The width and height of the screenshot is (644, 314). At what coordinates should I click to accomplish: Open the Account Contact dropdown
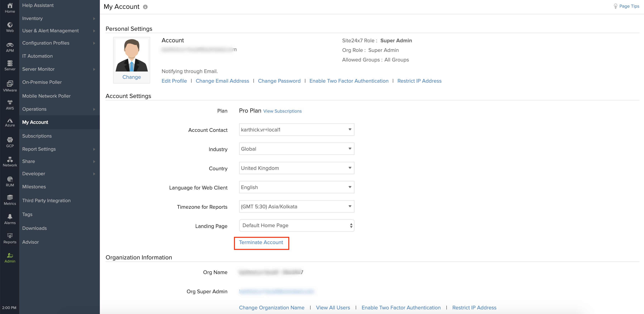coord(296,130)
